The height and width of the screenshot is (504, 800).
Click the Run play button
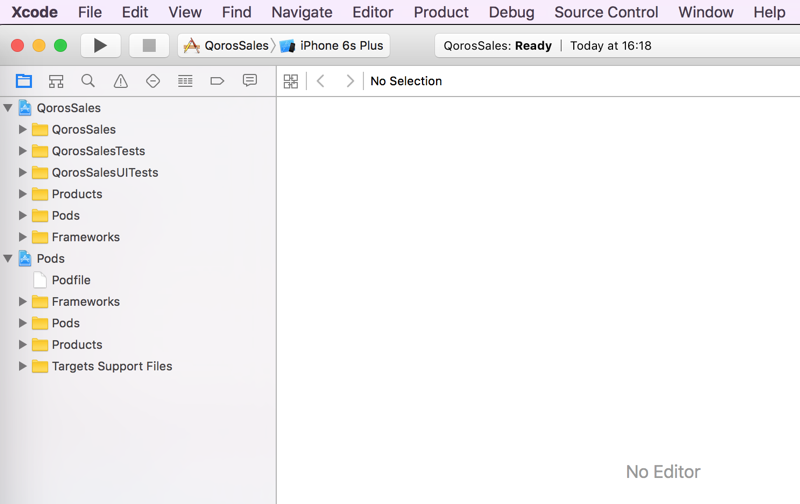pos(101,45)
